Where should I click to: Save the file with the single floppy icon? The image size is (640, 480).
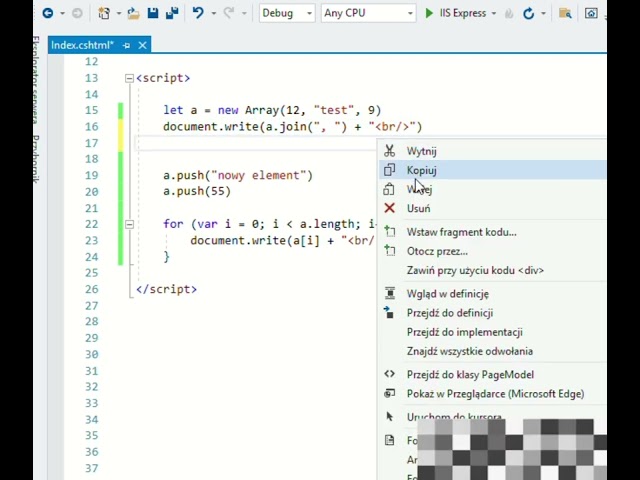pos(153,13)
